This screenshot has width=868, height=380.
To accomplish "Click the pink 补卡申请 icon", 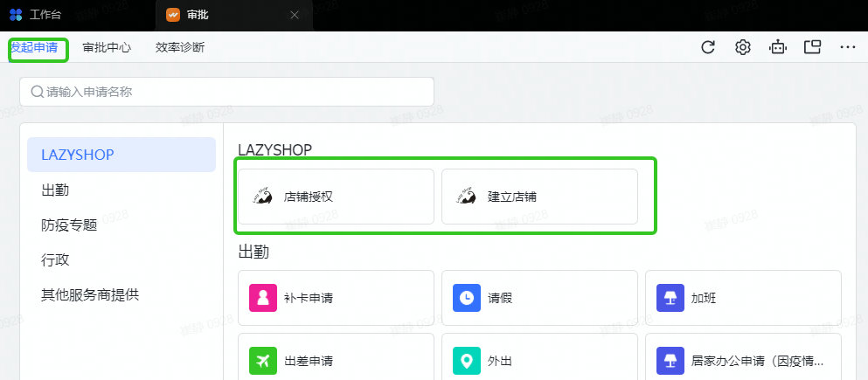I will [x=262, y=298].
